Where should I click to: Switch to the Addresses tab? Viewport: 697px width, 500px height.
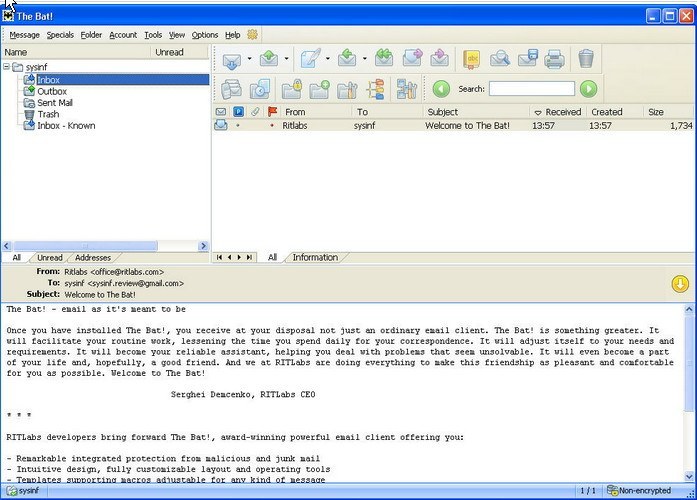click(x=93, y=258)
